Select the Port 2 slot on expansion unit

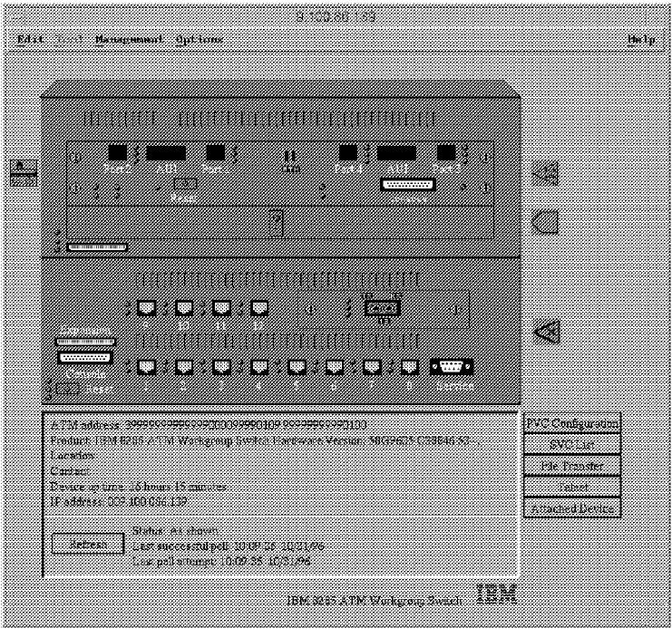coord(117,153)
